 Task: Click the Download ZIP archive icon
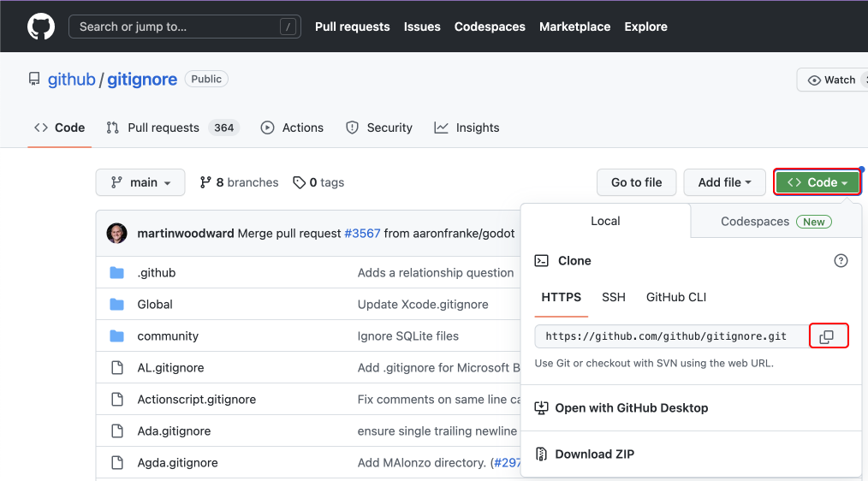pos(541,454)
